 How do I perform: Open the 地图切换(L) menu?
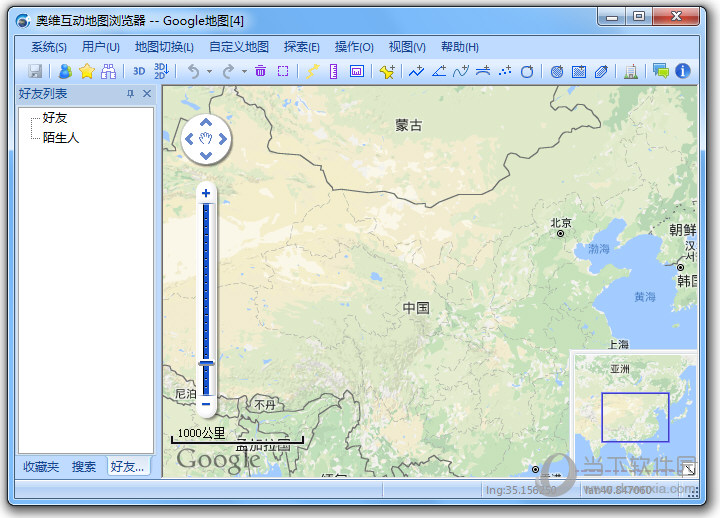(x=164, y=47)
